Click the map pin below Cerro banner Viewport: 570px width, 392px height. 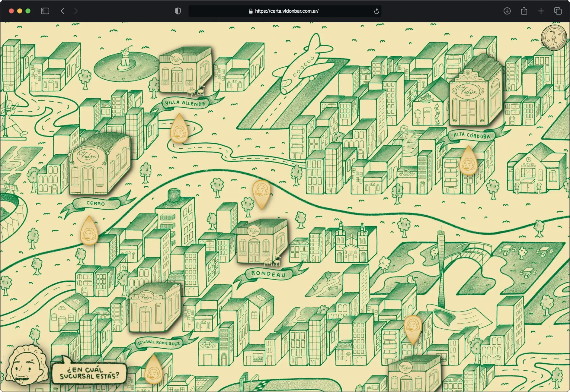click(x=89, y=232)
